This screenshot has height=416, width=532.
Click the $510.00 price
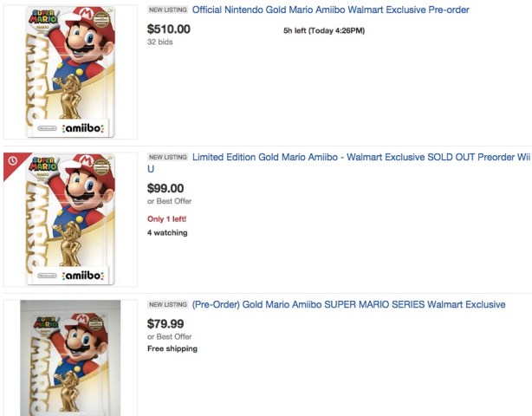[x=169, y=29]
